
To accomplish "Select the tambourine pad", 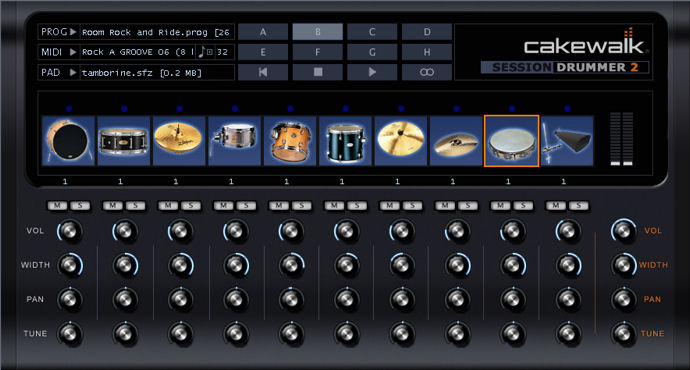I will (x=511, y=141).
